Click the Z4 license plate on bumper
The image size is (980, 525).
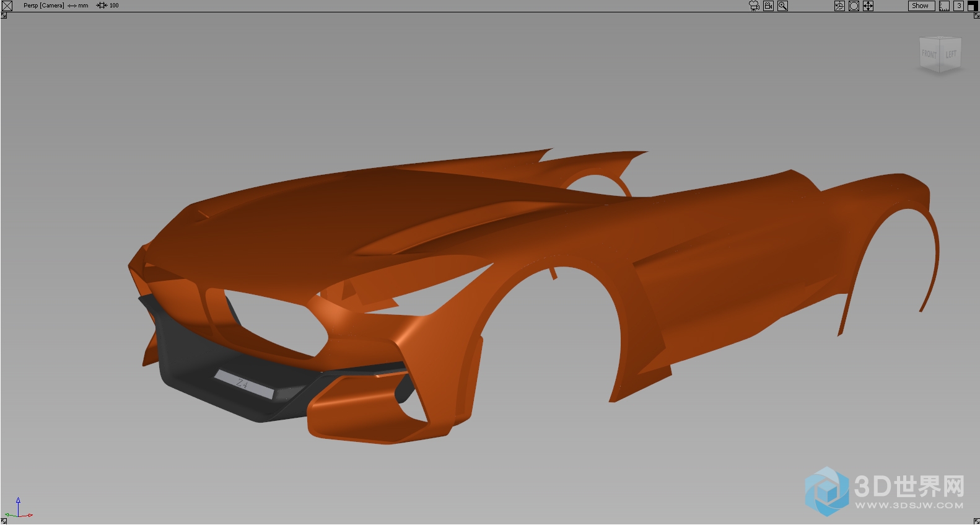pos(244,384)
